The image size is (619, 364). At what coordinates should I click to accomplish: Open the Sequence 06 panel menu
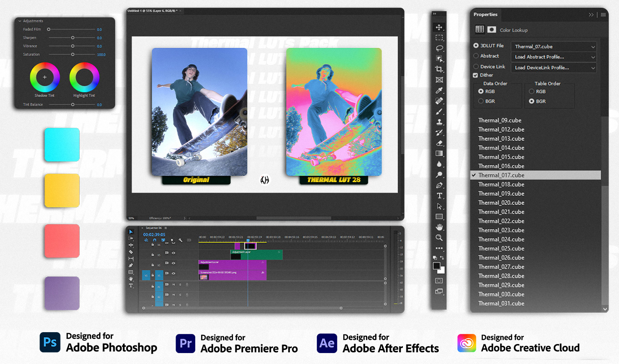[166, 228]
